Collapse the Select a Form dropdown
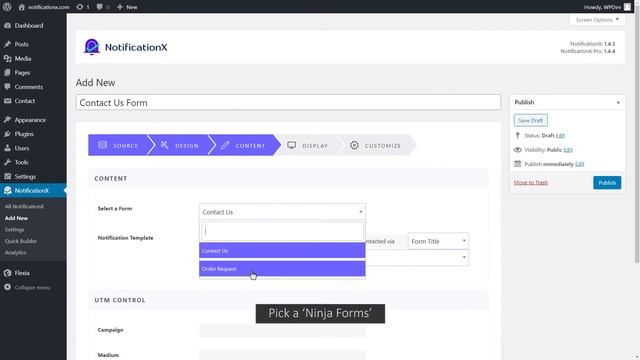 [282, 212]
